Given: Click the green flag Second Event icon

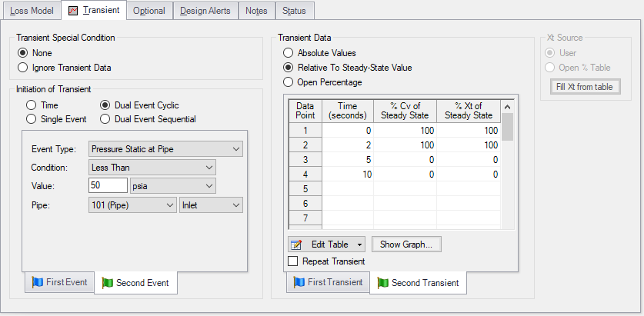Looking at the screenshot, I should 108,282.
